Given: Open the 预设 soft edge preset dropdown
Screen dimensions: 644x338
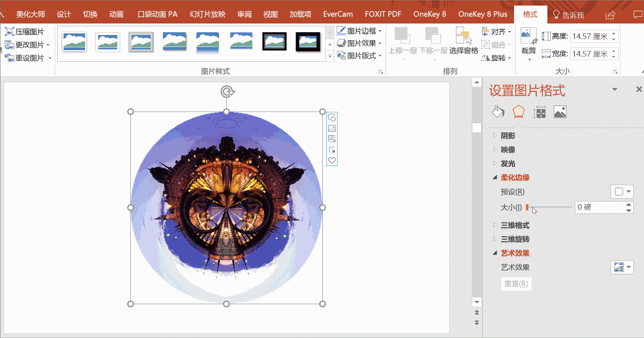Looking at the screenshot, I should [x=622, y=192].
